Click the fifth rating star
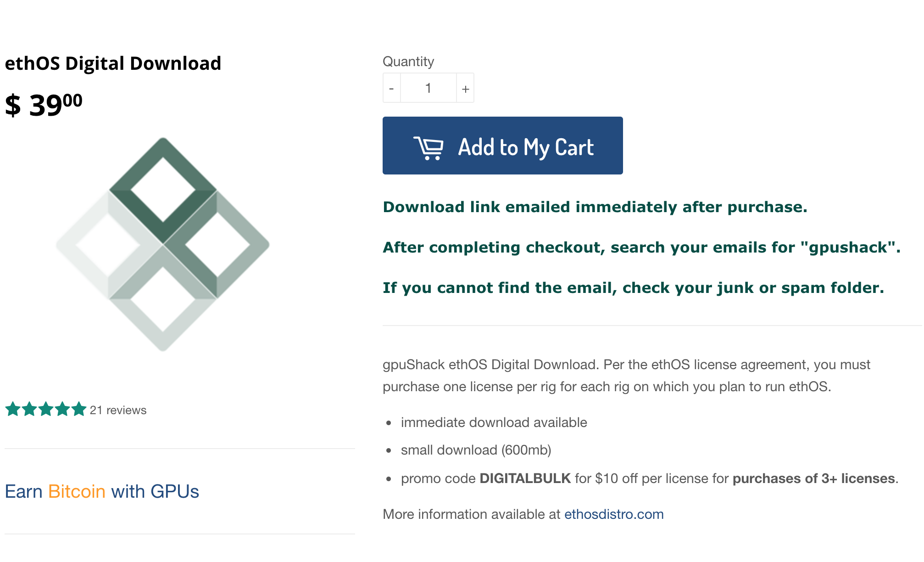Image resolution: width=924 pixels, height=562 pixels. (x=79, y=409)
